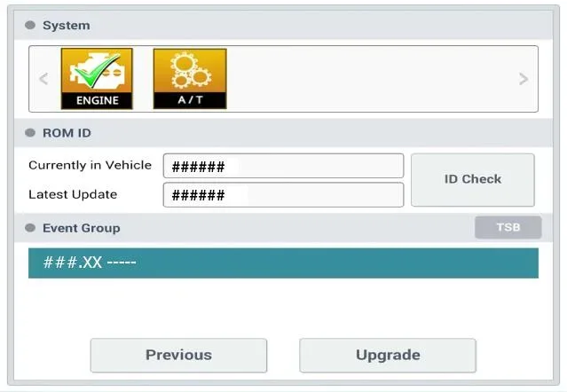Select the A/T transmission system icon
Image resolution: width=567 pixels, height=392 pixels.
(190, 78)
